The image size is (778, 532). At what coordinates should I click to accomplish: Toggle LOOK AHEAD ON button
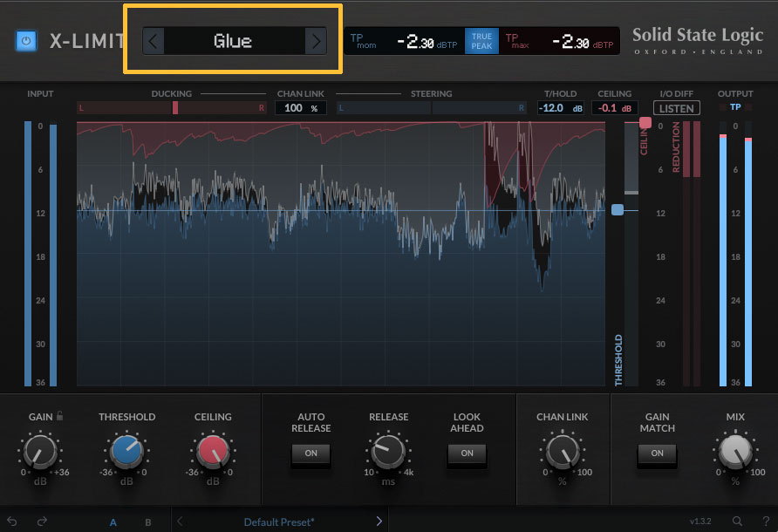click(467, 454)
